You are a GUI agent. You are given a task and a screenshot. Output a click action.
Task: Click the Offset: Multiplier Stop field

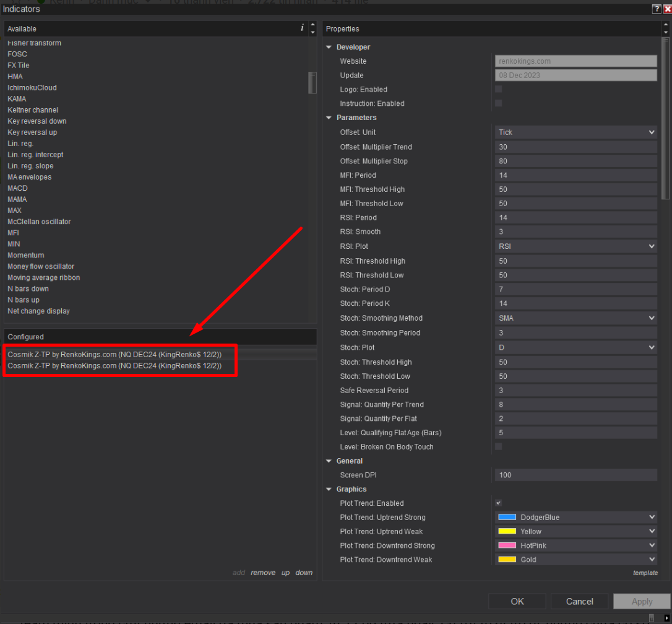(575, 161)
